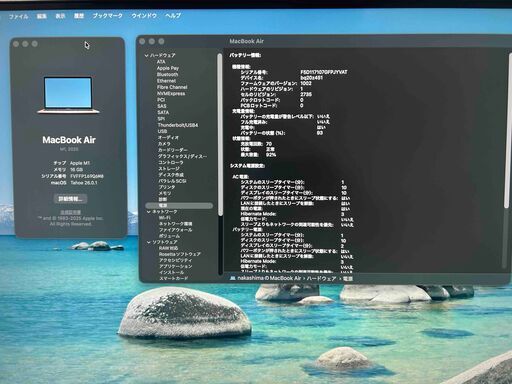Select Thunderbolt/USB4 in the sidebar

(x=178, y=125)
